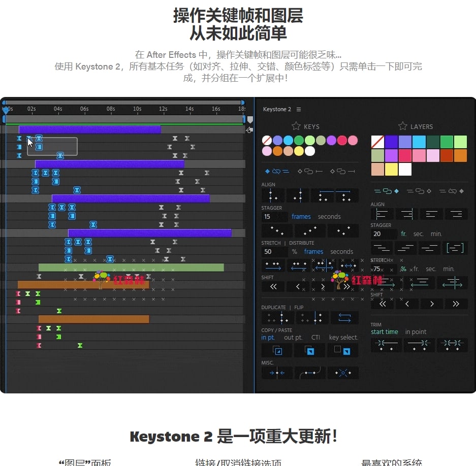476x466 pixels.
Task: Select 'in point' TRIM option
Action: (x=416, y=332)
